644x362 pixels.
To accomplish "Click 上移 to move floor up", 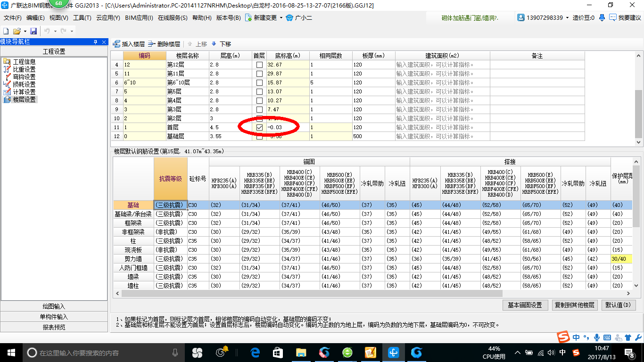I will (x=197, y=44).
